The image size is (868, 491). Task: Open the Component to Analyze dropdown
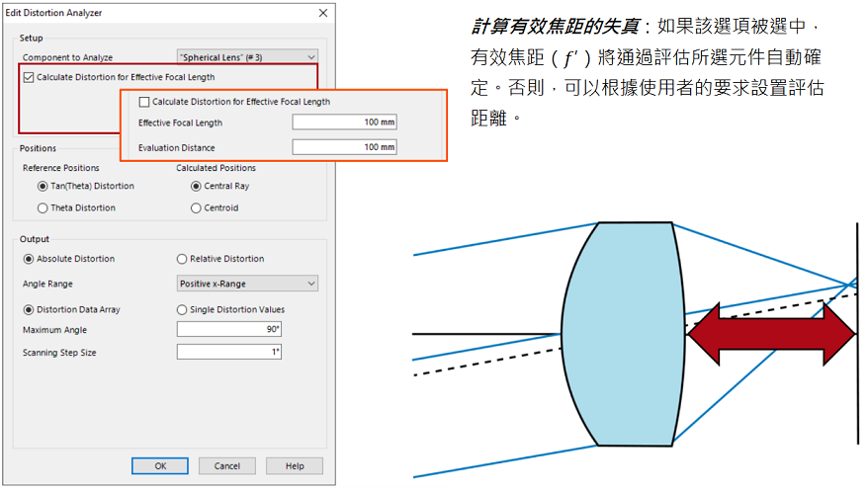click(x=247, y=58)
